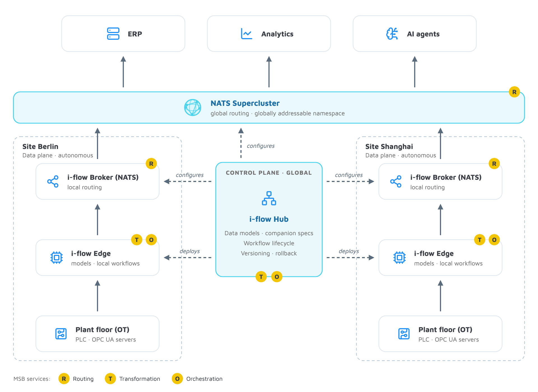
Task: Click the AI agents brain icon
Action: click(x=392, y=34)
